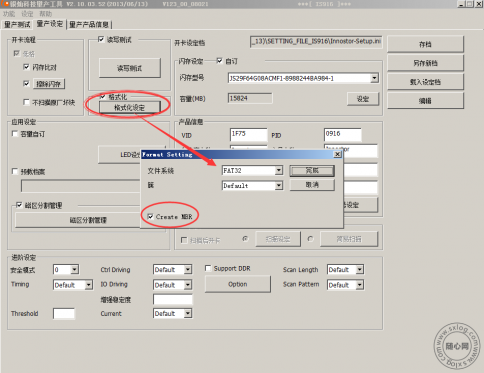Click the 擦除闪存 button

tap(49, 84)
